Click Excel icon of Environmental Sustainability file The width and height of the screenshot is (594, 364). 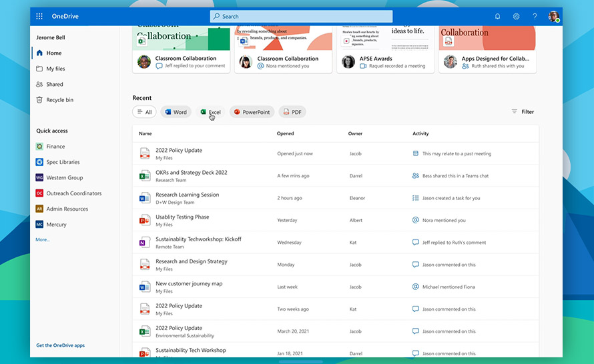[x=145, y=331]
